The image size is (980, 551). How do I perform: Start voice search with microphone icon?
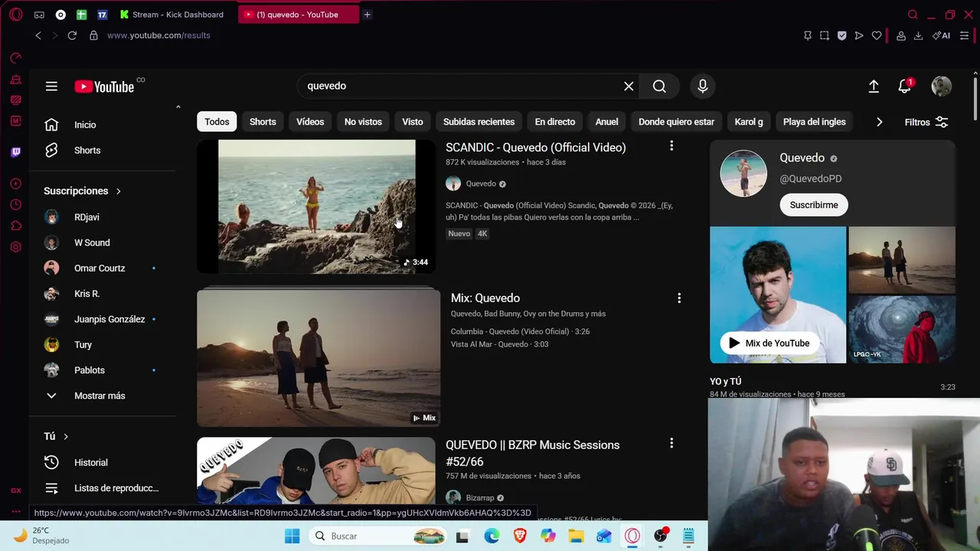[x=703, y=86]
